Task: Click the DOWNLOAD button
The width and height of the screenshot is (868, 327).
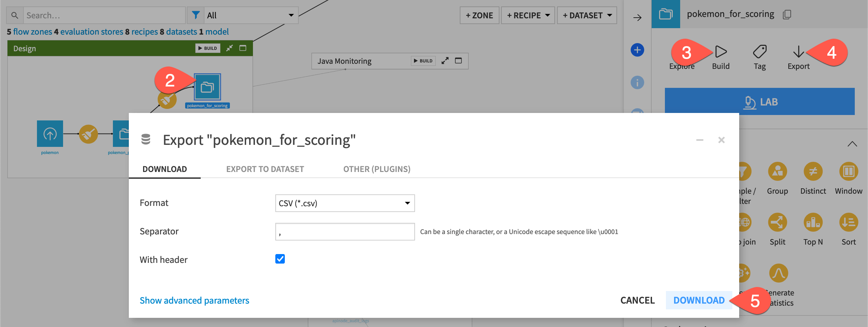Action: 699,300
